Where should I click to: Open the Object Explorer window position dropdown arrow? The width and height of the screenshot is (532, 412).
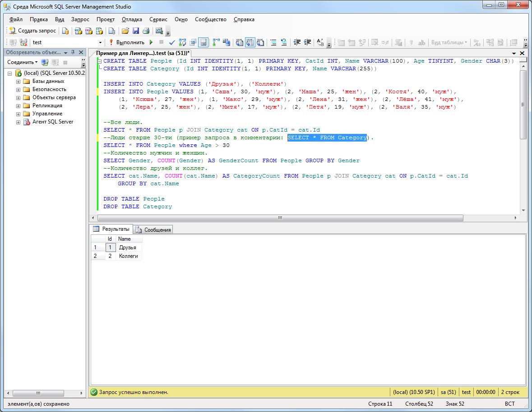(65, 53)
